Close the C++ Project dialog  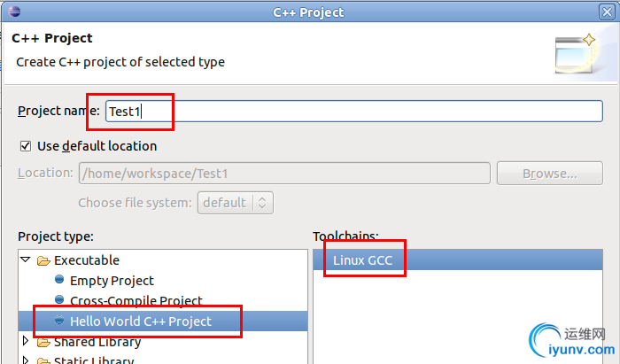point(607,12)
